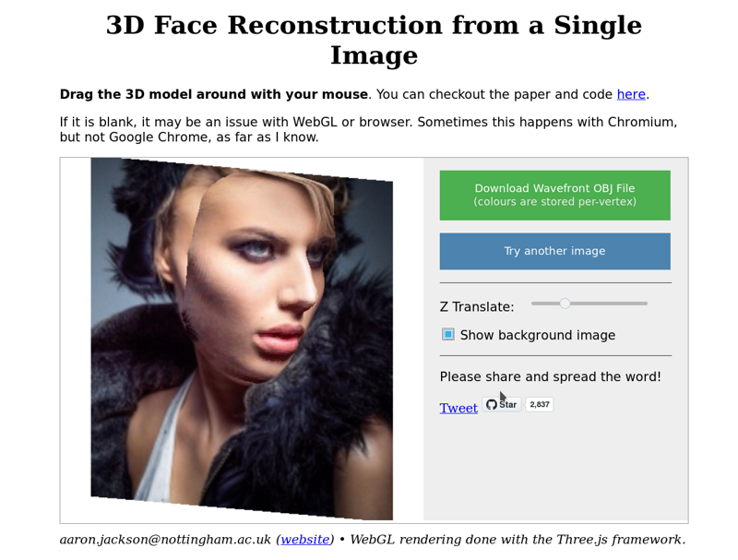738x560 pixels.
Task: Click the GitHub octocat icon
Action: coord(492,405)
